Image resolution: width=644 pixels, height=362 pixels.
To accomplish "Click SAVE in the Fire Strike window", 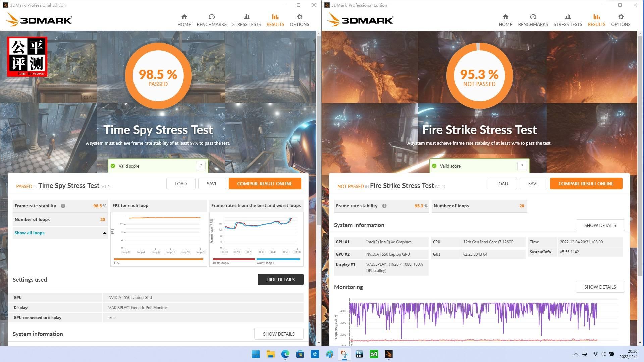I will coord(533,184).
